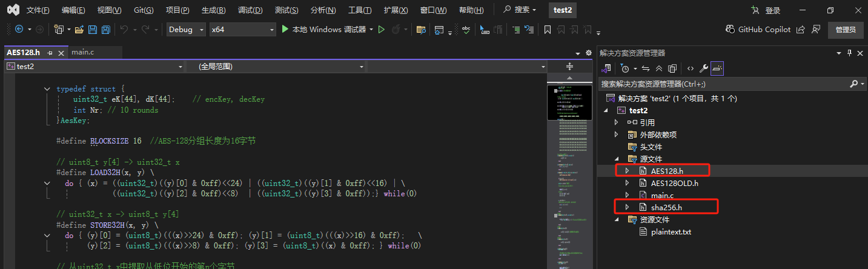This screenshot has width=868, height=269.
Task: Click the New Project toolbar icon
Action: click(x=59, y=29)
